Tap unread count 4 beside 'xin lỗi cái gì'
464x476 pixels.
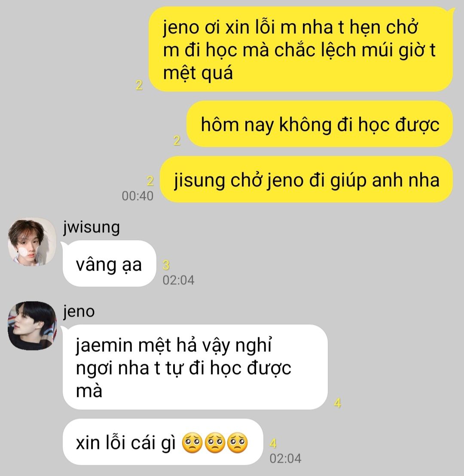tap(273, 444)
